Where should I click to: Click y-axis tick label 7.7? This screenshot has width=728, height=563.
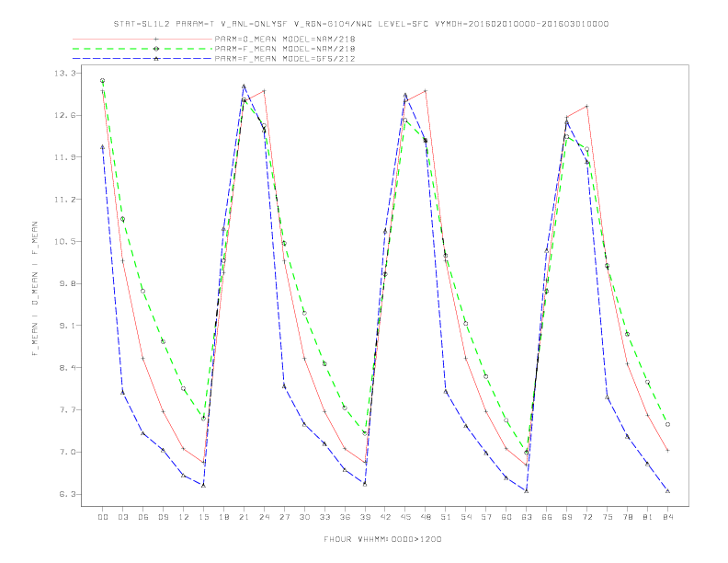[x=67, y=410]
